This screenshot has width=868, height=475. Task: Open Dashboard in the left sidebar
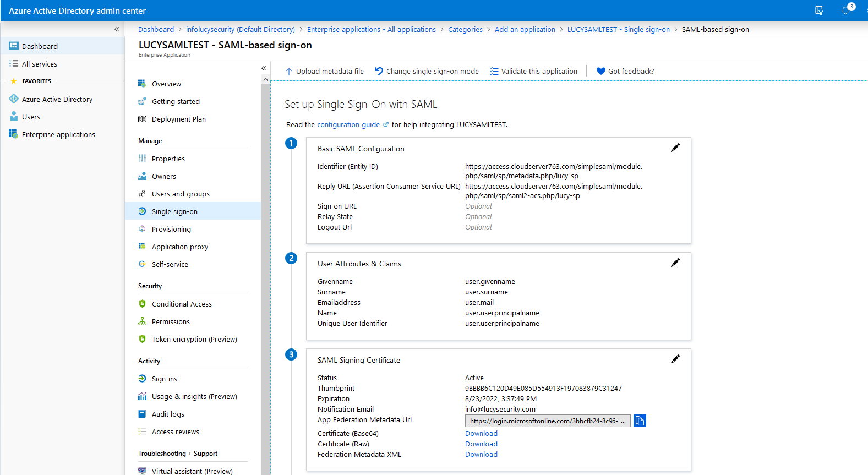point(62,46)
